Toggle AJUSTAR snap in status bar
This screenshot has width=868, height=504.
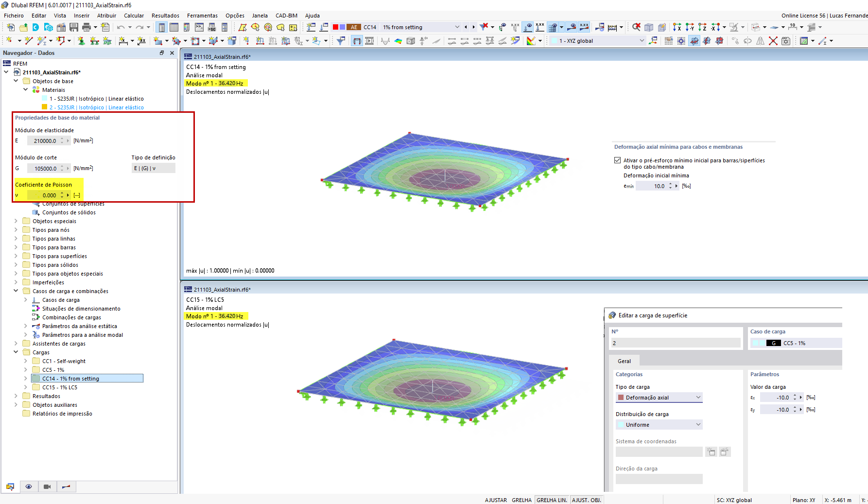pos(496,500)
